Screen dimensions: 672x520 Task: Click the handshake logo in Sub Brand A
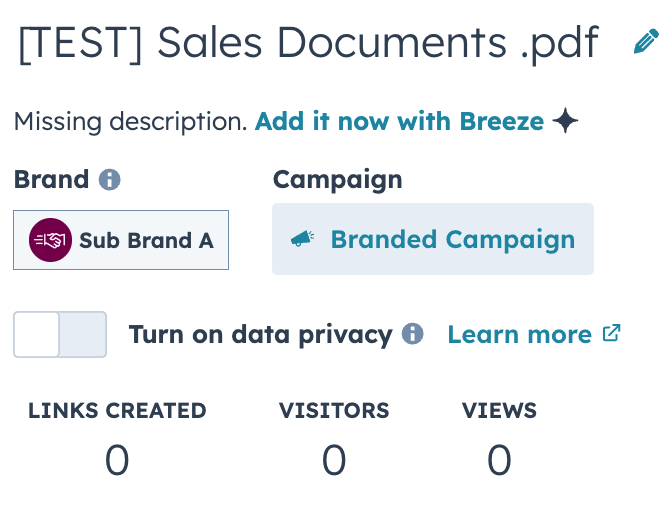(51, 240)
